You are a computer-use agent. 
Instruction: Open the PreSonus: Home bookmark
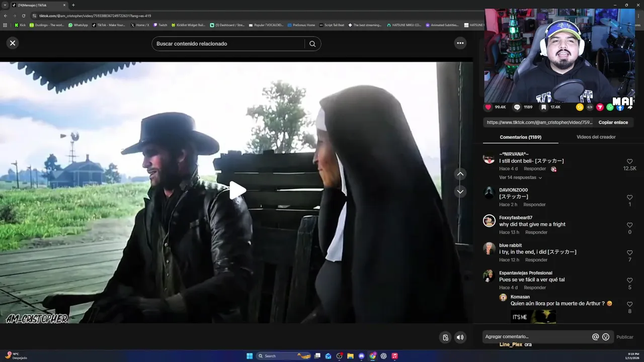coord(301,25)
